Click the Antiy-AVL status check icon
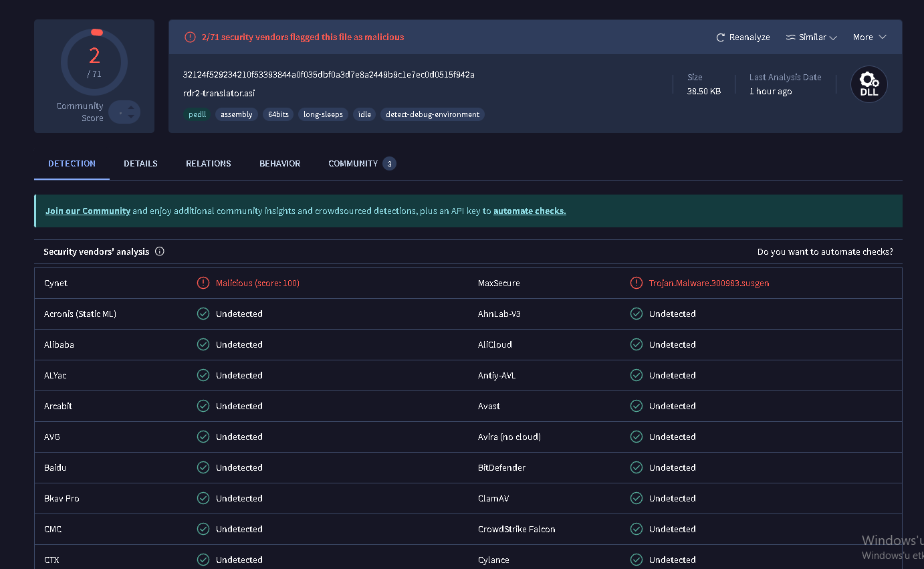The width and height of the screenshot is (924, 569). (637, 375)
